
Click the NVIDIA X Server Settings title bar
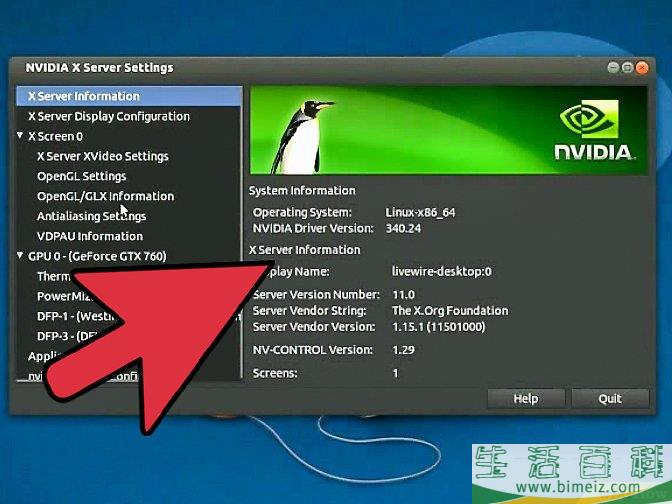332,68
